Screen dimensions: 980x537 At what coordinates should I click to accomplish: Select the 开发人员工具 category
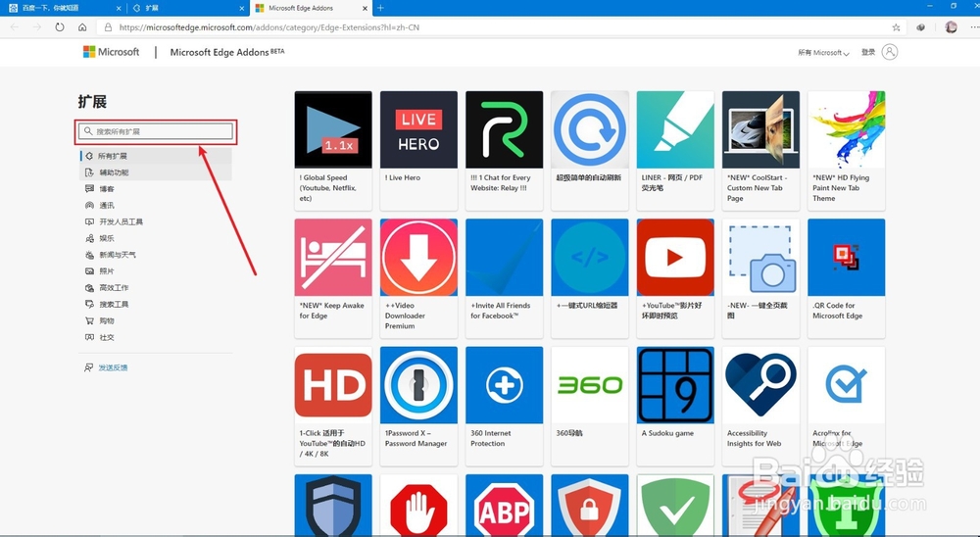[156, 221]
